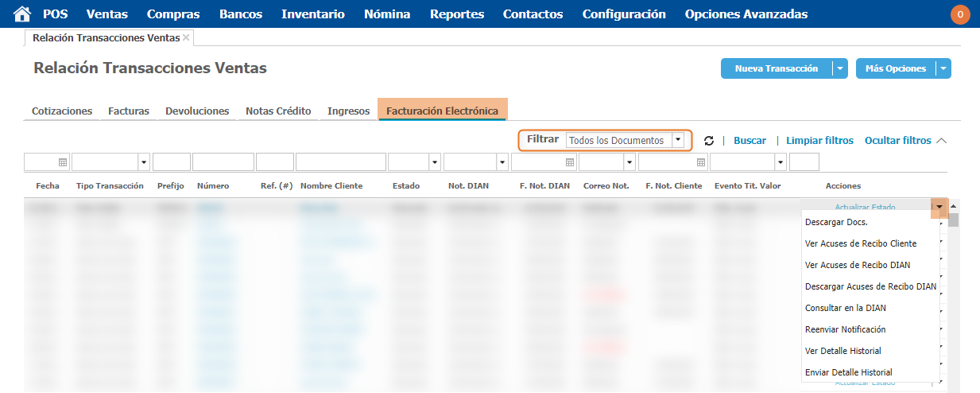Screen dimensions: 980x393
Task: Expand the Todos los Documentos filter dropdown
Action: 677,140
